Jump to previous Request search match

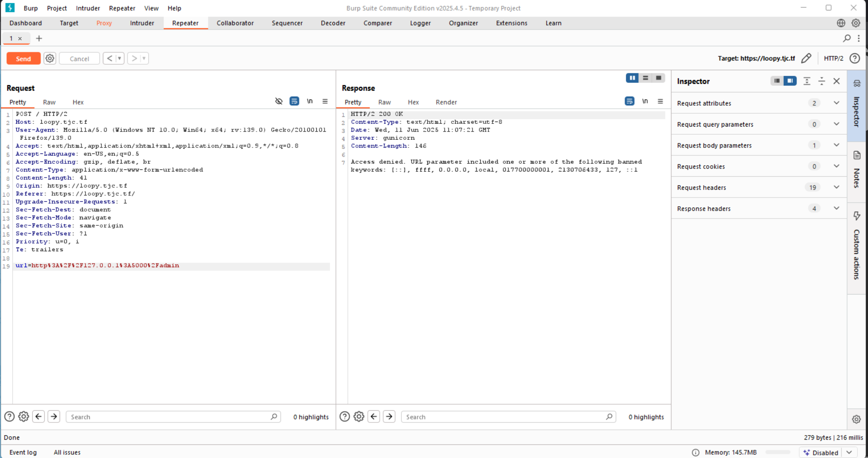pyautogui.click(x=39, y=417)
